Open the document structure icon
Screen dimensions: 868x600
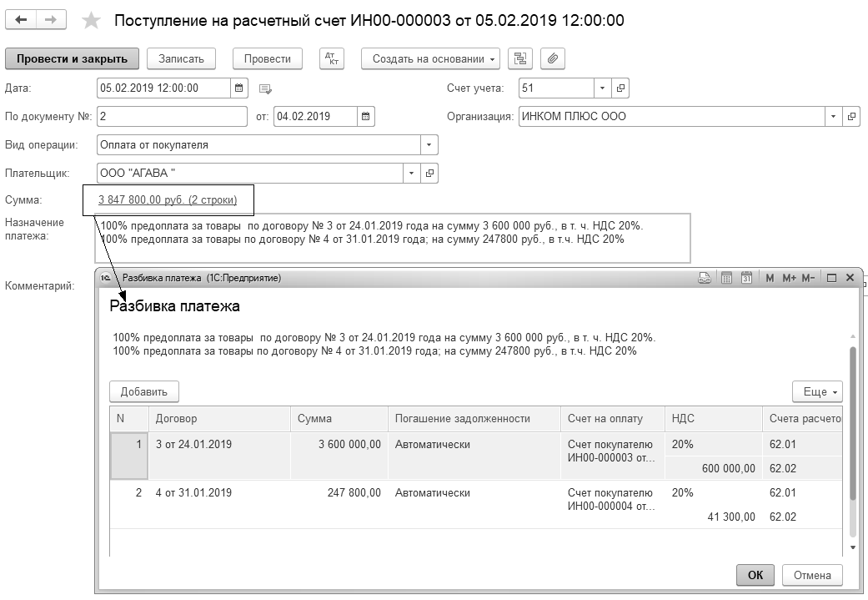point(519,58)
